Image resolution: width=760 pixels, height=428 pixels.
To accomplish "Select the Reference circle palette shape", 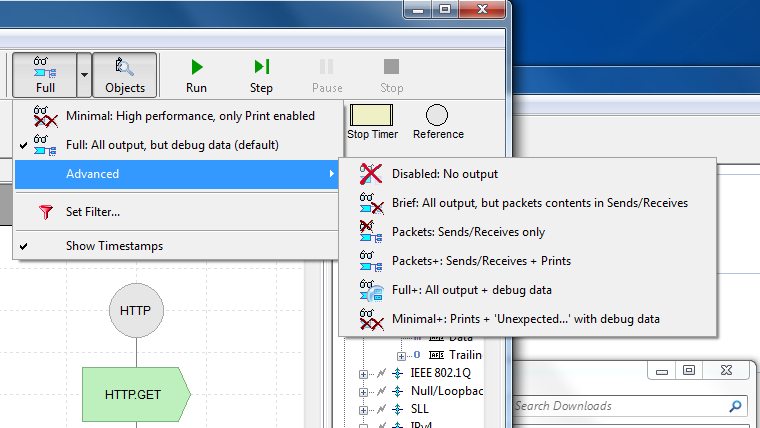I will pos(438,122).
